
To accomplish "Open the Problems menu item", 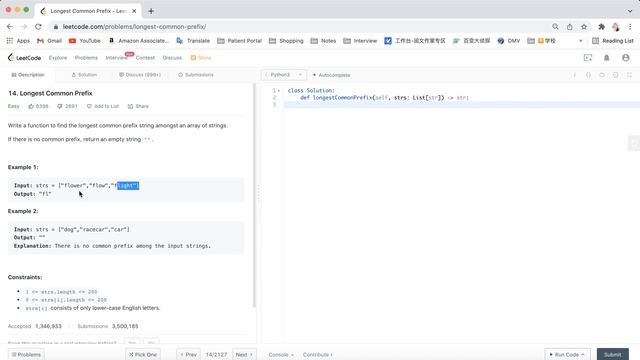I will [86, 58].
